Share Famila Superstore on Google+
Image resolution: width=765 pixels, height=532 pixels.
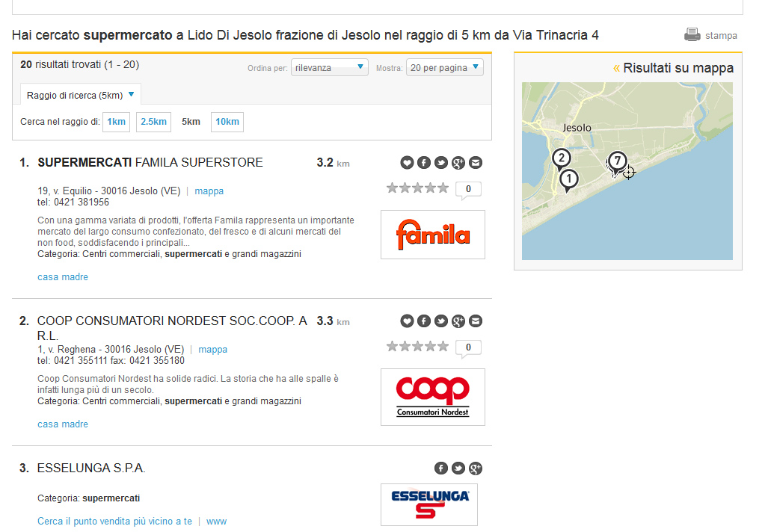(x=458, y=162)
